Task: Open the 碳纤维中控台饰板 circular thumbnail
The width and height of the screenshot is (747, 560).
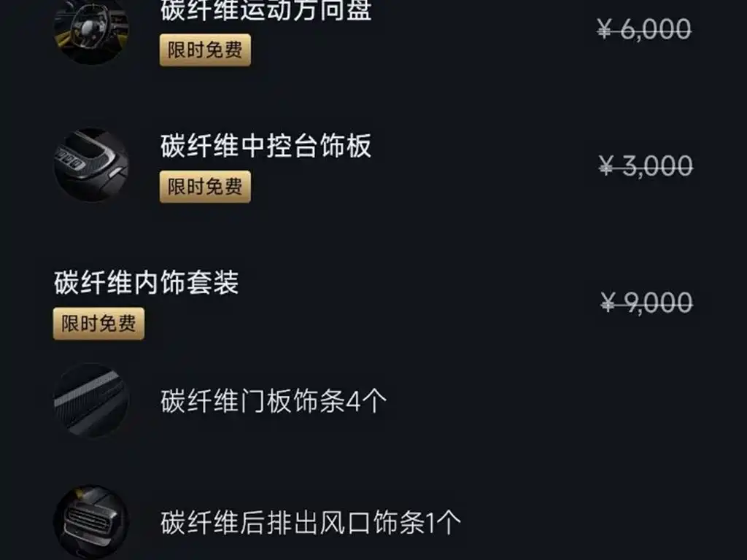Action: pyautogui.click(x=91, y=165)
